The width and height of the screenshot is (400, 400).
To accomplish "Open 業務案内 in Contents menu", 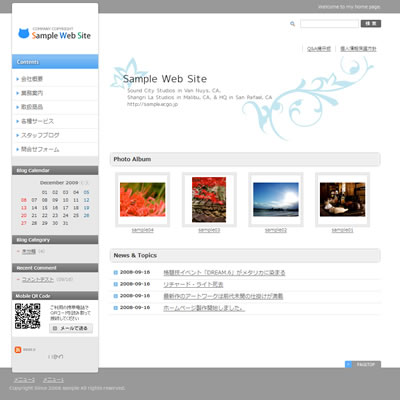I will [32, 93].
